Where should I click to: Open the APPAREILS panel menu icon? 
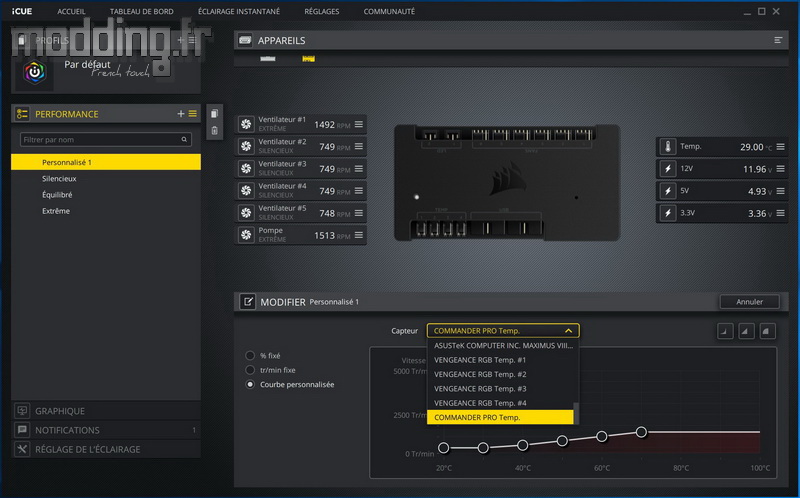[x=778, y=40]
